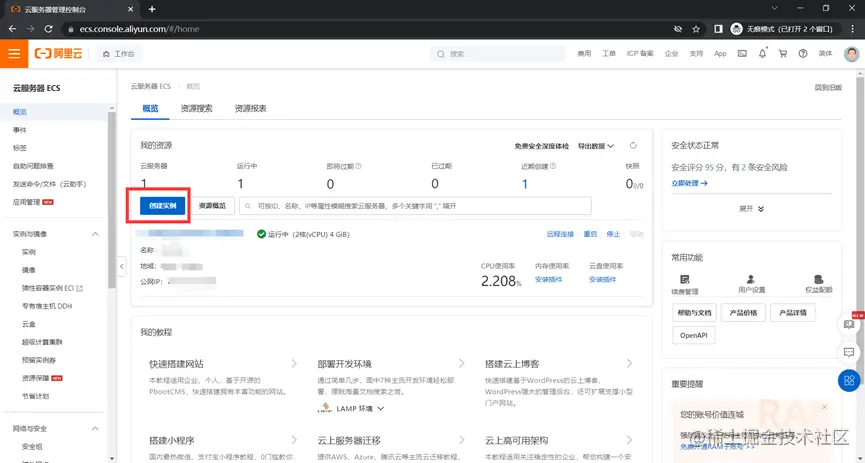Collapse the 实例与镜像 section
Screen dimensions: 865x463
(x=95, y=234)
